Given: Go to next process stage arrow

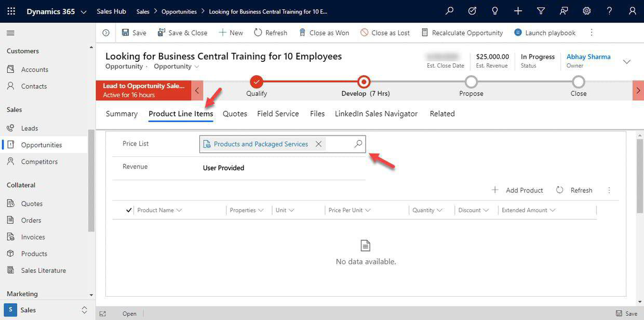Looking at the screenshot, I should pos(638,90).
